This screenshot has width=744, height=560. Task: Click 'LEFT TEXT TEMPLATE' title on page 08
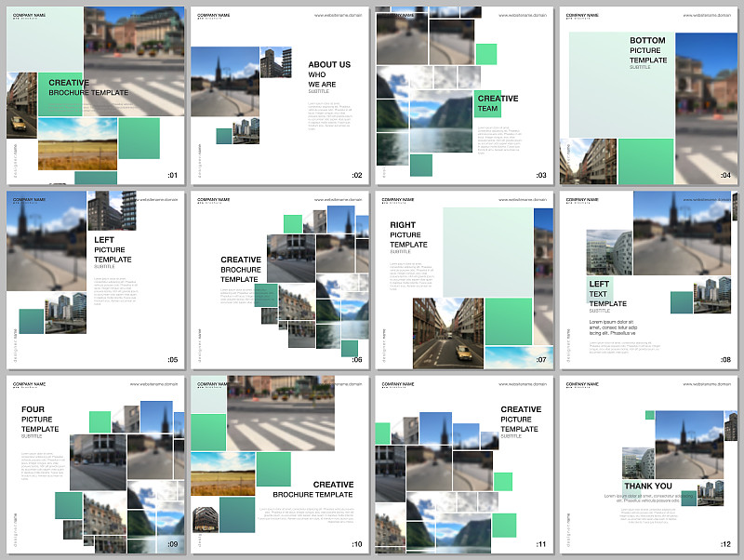608,294
